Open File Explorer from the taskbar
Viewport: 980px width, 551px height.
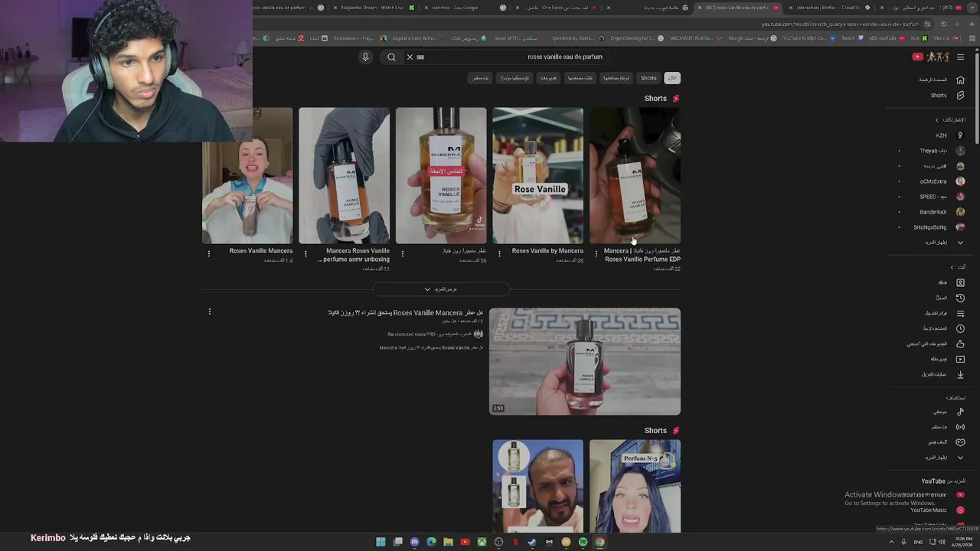pyautogui.click(x=448, y=542)
